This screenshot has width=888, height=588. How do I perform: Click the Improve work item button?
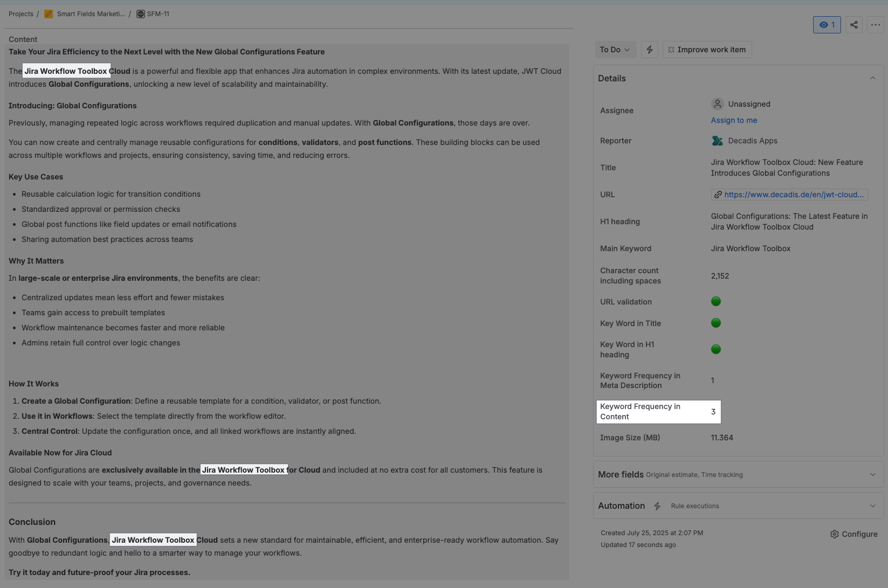tap(707, 50)
